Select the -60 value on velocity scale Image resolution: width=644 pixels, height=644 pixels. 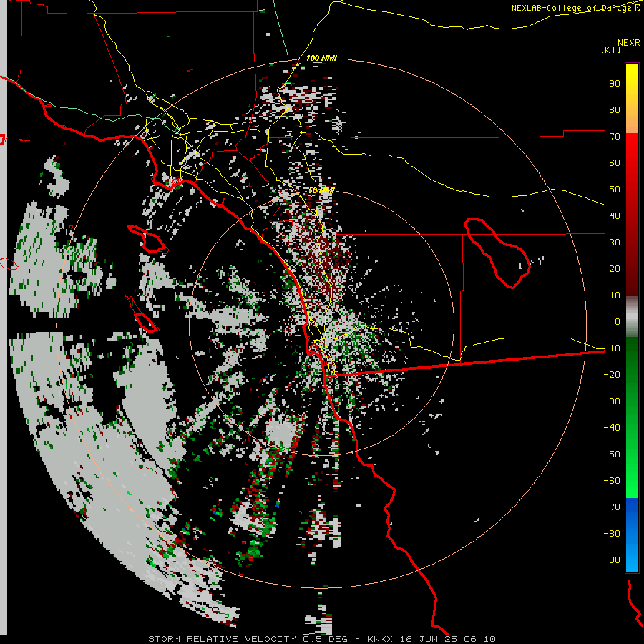tap(612, 481)
